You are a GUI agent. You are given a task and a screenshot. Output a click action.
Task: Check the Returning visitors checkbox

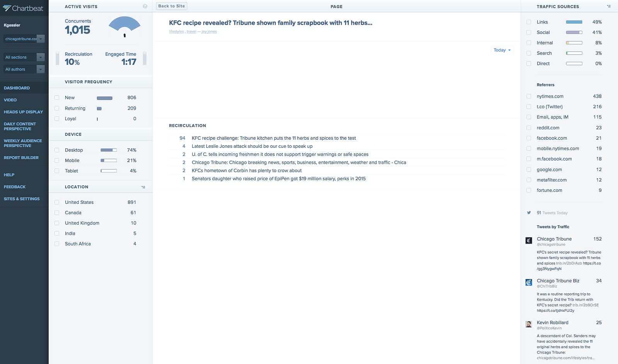[57, 108]
